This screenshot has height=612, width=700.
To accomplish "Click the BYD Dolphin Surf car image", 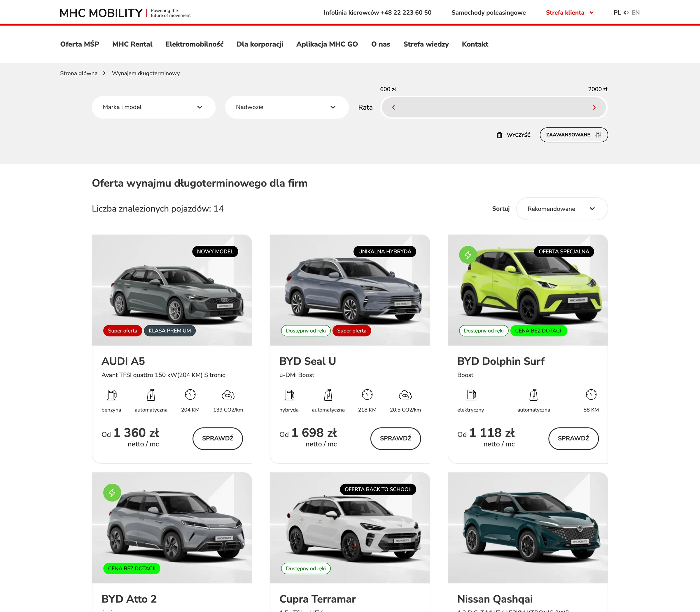I will tap(528, 290).
